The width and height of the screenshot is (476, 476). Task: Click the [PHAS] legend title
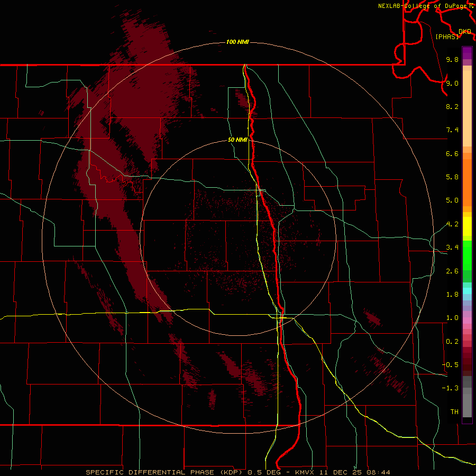[x=447, y=37]
